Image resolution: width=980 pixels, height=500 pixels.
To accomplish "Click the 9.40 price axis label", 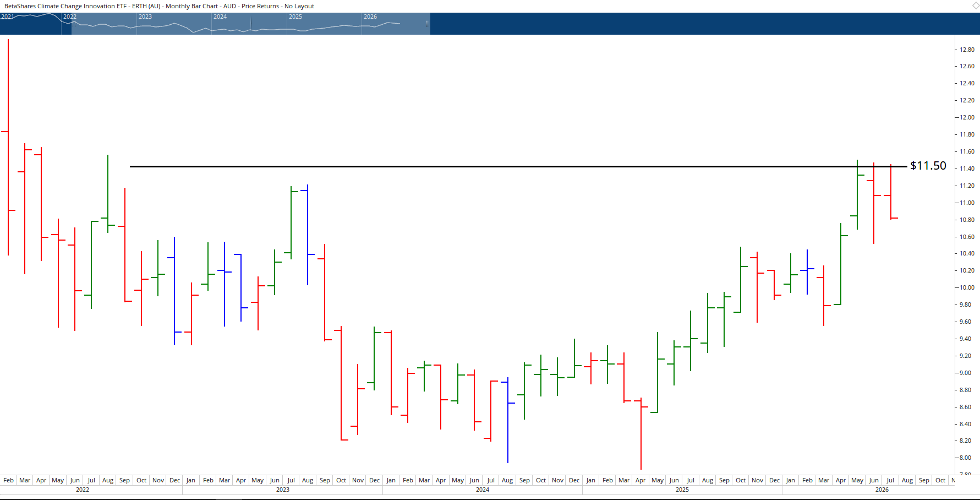I will 965,339.
